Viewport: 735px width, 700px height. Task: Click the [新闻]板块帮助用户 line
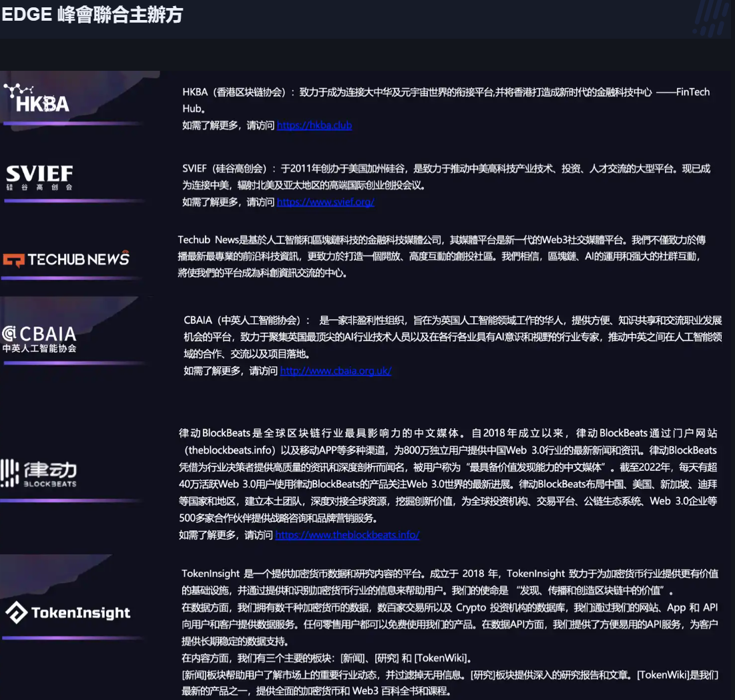tap(449, 675)
